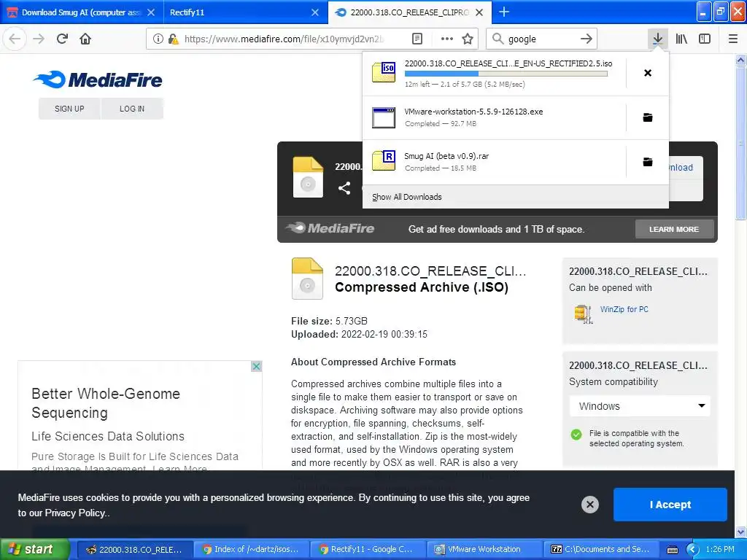Close the Whole-Genome Sequencing ad icon
This screenshot has width=747, height=560.
coord(256,366)
